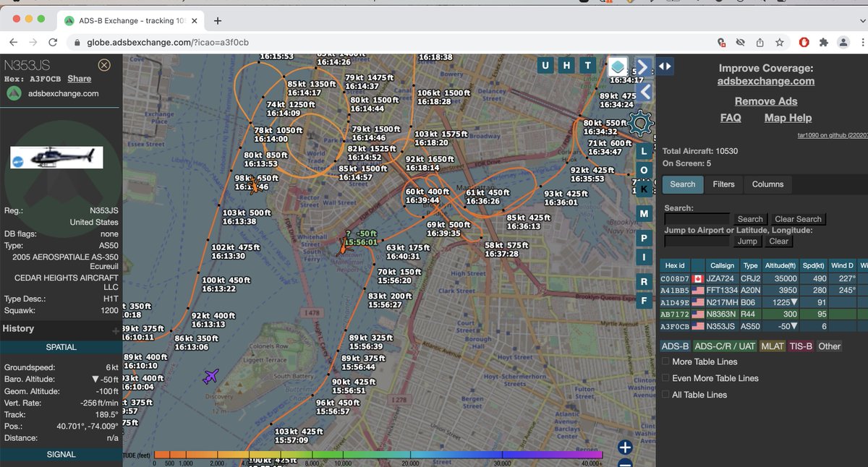This screenshot has width=868, height=467.
Task: Toggle the F map option button
Action: pyautogui.click(x=644, y=301)
